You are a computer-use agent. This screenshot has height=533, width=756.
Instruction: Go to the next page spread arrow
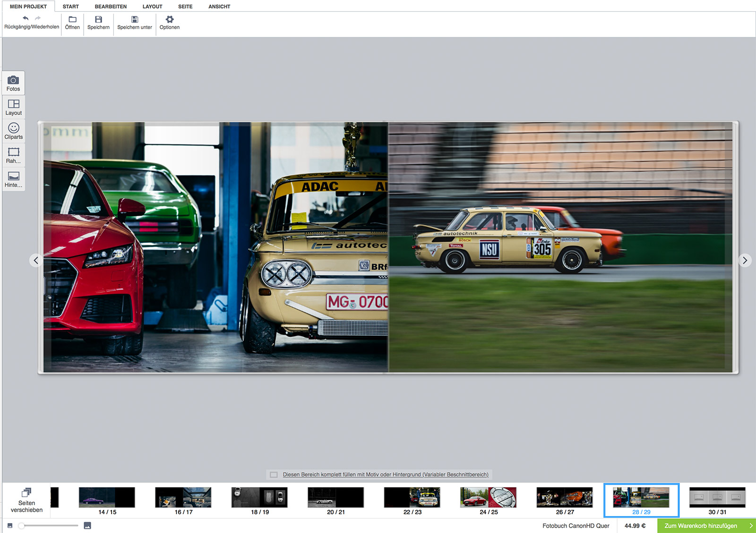pyautogui.click(x=745, y=260)
